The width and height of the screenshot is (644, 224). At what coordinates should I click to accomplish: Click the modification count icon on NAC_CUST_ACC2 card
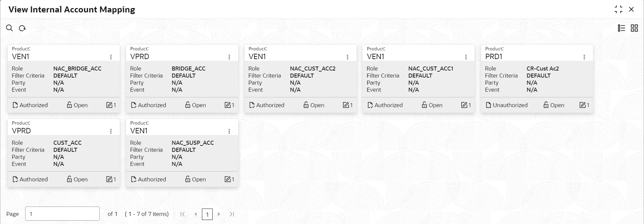click(x=346, y=105)
